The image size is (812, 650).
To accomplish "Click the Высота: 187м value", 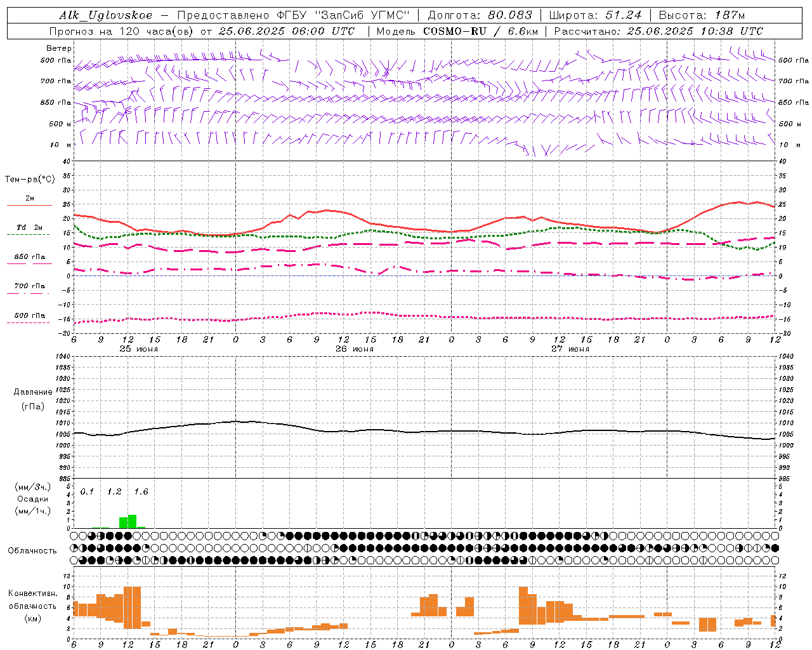I will click(702, 15).
